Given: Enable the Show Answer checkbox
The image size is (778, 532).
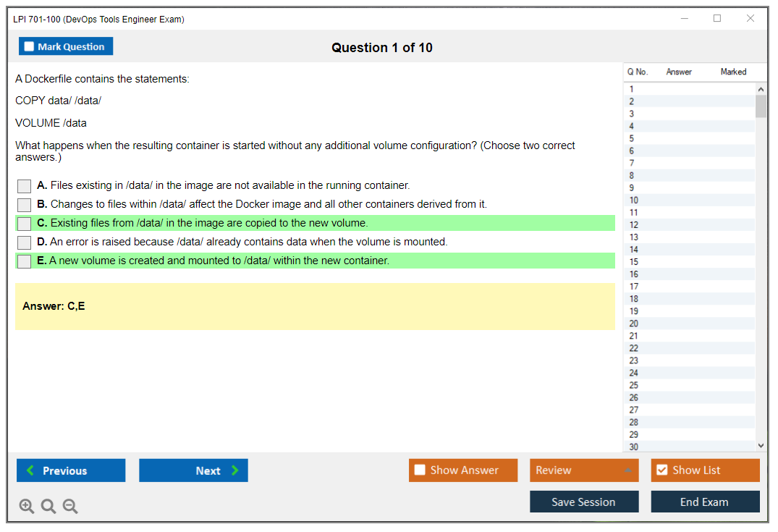Looking at the screenshot, I should [x=420, y=470].
